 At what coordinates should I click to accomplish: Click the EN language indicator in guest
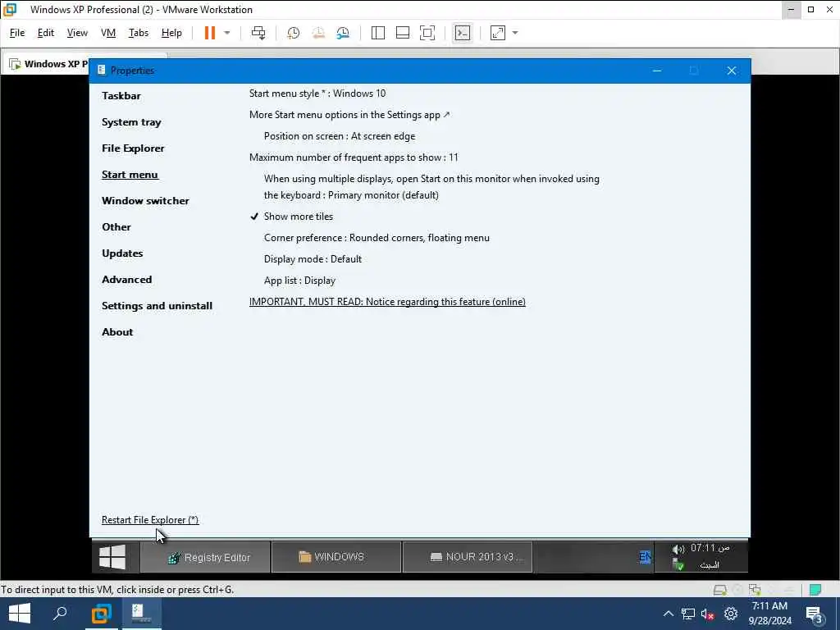(x=645, y=557)
